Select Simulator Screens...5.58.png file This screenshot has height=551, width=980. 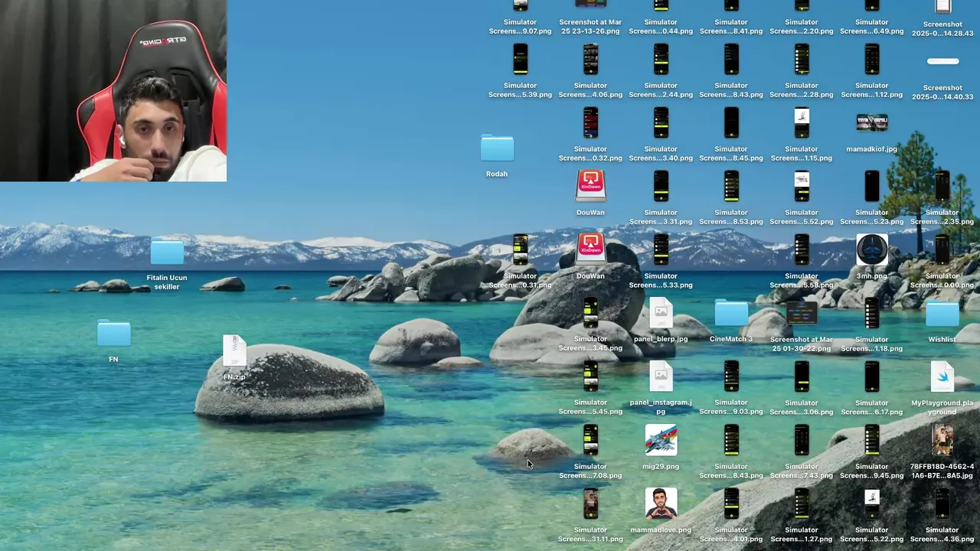pyautogui.click(x=802, y=249)
